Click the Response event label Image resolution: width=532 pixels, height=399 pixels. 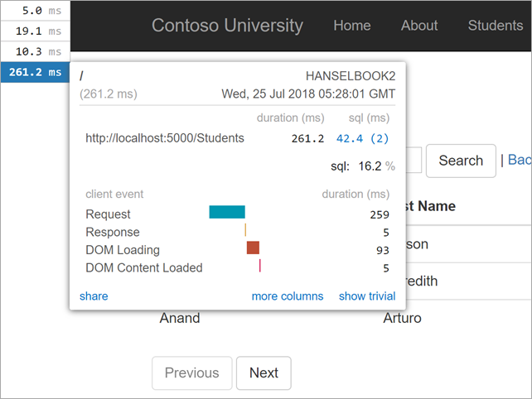113,233
